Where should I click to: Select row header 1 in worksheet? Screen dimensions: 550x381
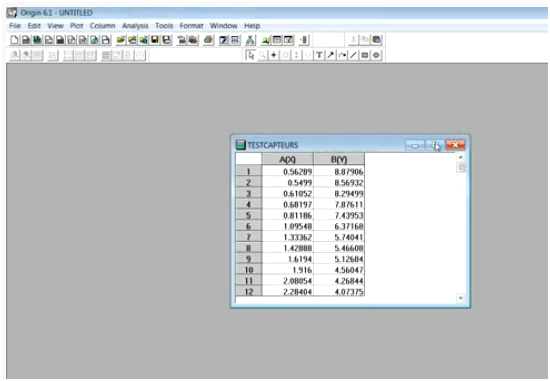tap(248, 172)
